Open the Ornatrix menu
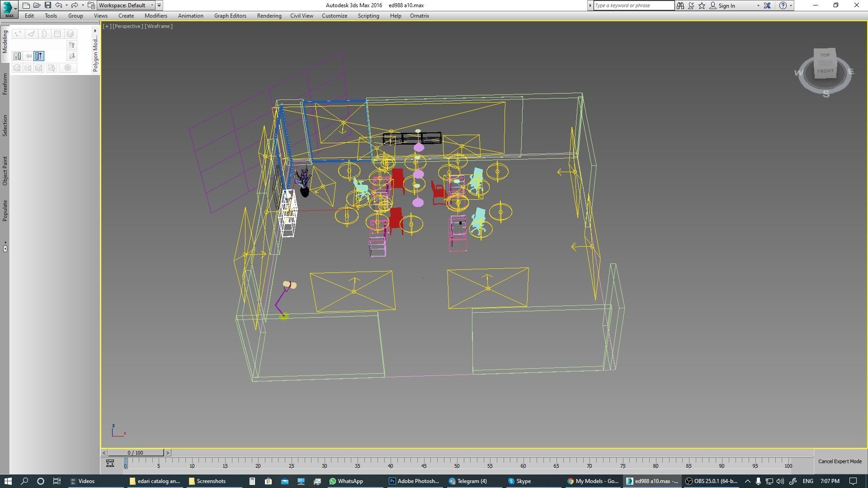The width and height of the screenshot is (868, 488). point(420,16)
